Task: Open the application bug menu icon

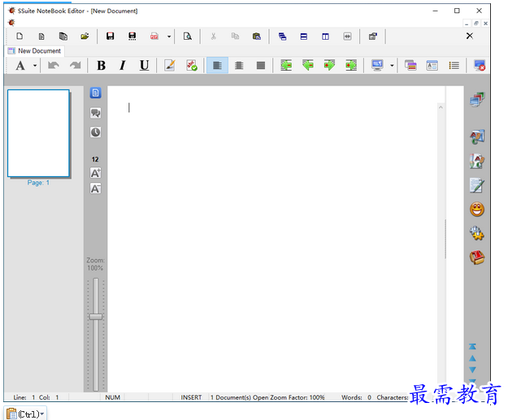Action: (x=11, y=23)
